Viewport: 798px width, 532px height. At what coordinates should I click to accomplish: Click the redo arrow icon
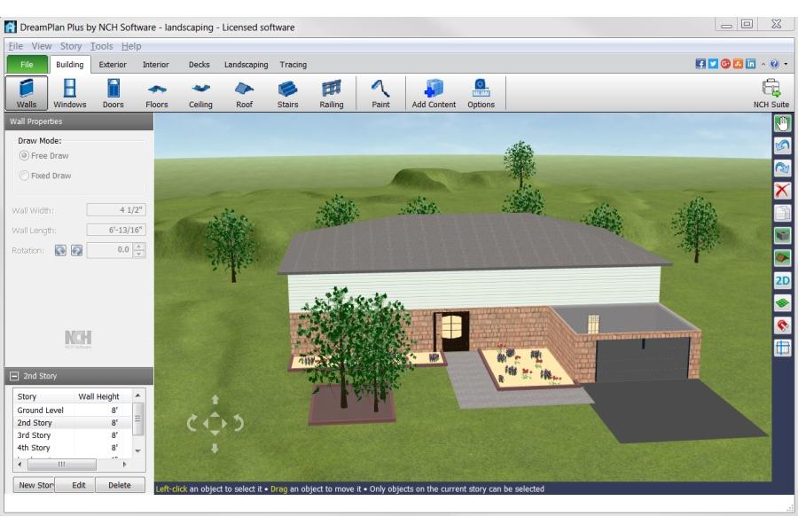[x=782, y=168]
